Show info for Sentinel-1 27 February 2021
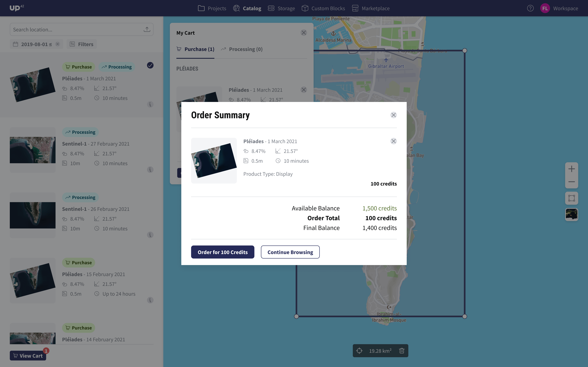The image size is (588, 367). pyautogui.click(x=150, y=170)
